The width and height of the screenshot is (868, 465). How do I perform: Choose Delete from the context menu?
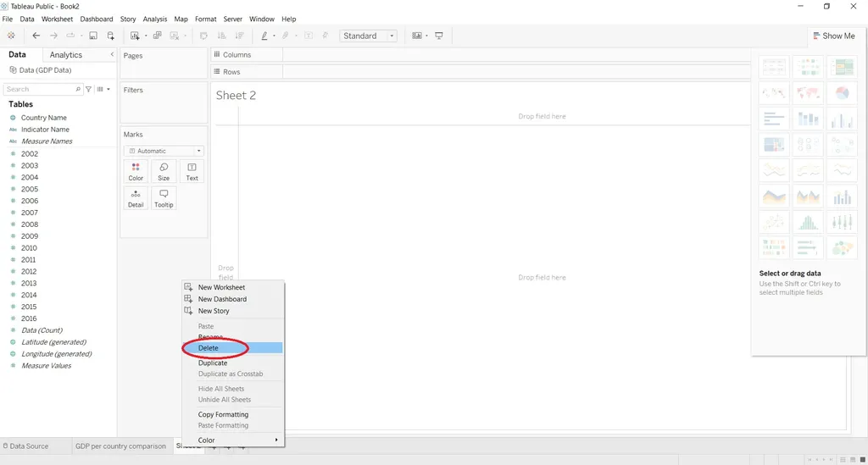coord(209,348)
